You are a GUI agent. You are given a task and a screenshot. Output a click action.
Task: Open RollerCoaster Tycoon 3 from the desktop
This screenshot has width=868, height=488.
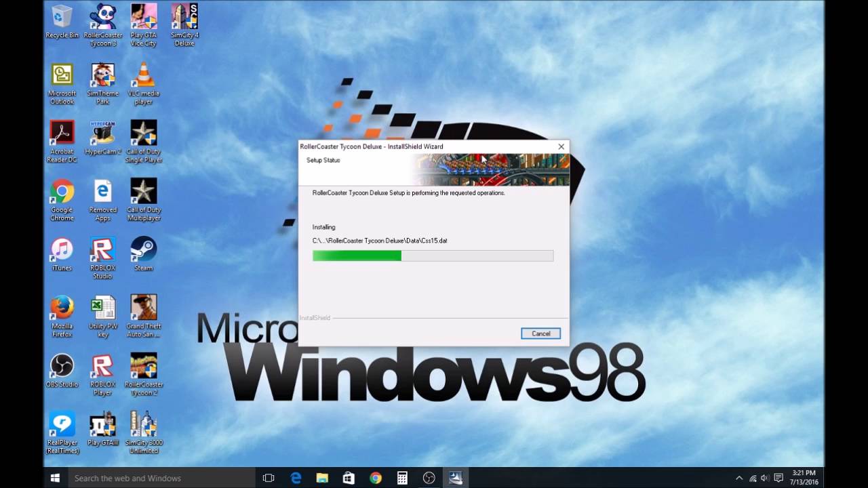pyautogui.click(x=102, y=17)
